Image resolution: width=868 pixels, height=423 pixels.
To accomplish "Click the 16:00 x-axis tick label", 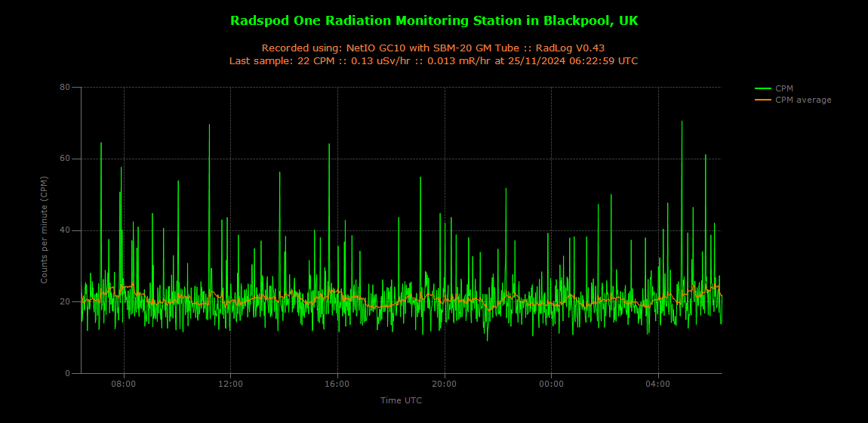I will 337,383.
